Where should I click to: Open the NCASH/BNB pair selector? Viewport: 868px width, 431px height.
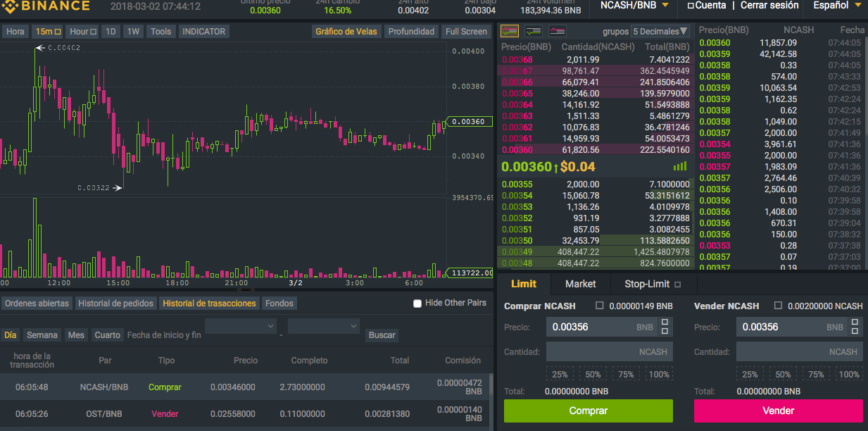point(634,5)
